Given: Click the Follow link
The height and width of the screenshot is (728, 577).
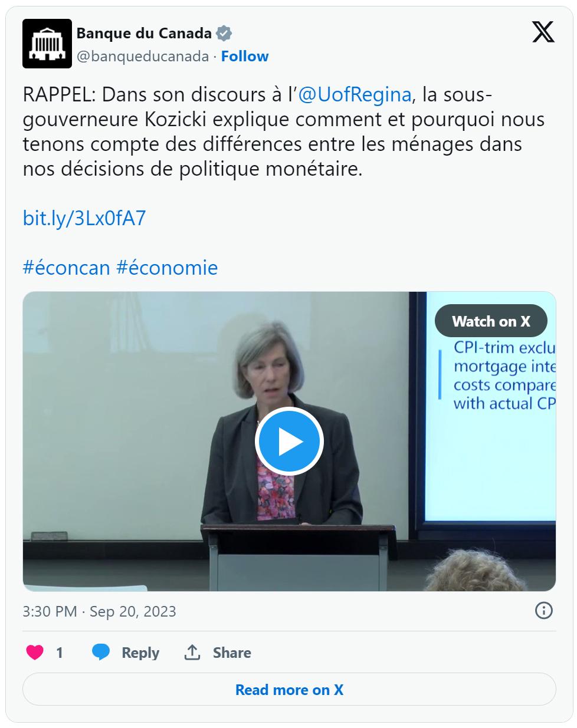Looking at the screenshot, I should coord(245,56).
